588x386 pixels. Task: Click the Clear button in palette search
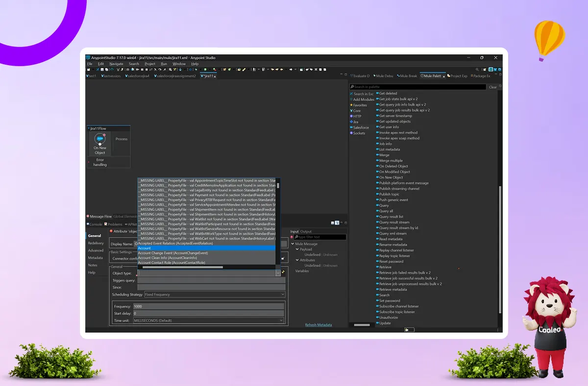pyautogui.click(x=492, y=87)
